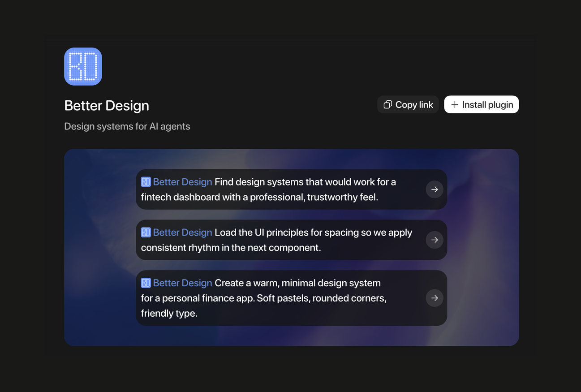Click the 'Better Design' page title
This screenshot has height=392, width=581.
click(107, 106)
